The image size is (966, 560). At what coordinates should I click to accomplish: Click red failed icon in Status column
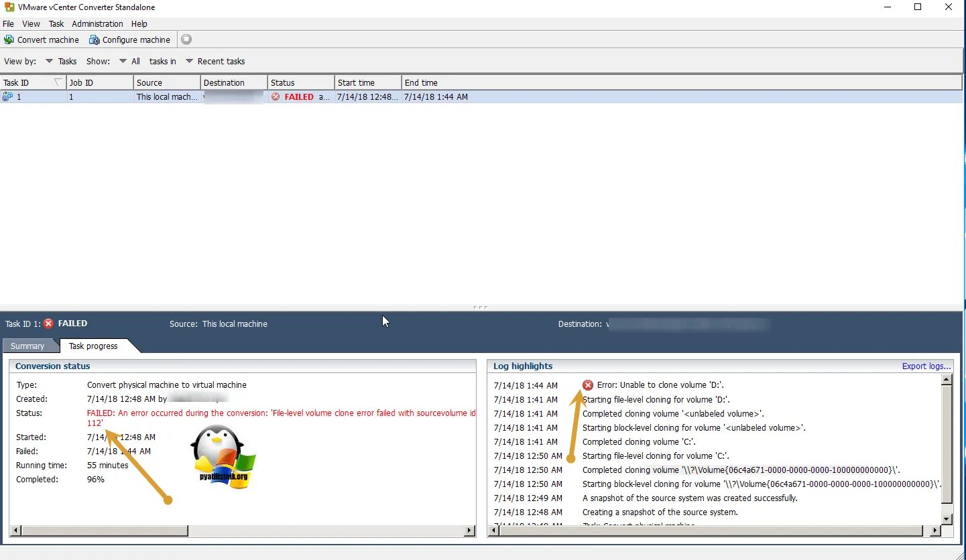[x=276, y=96]
